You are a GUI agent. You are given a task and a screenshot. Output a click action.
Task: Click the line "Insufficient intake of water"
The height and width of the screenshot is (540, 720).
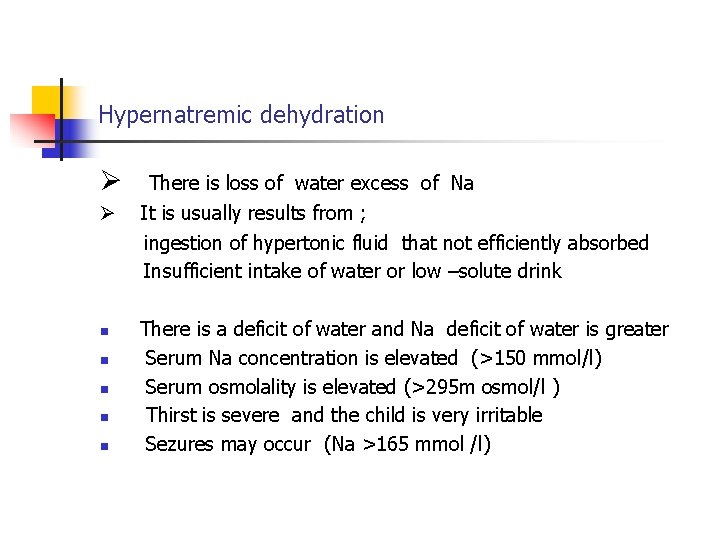[352, 271]
